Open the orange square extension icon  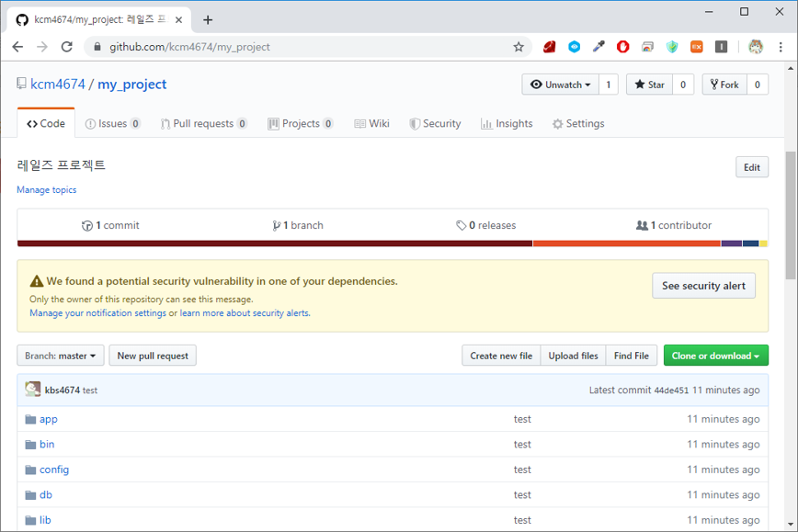coord(696,47)
